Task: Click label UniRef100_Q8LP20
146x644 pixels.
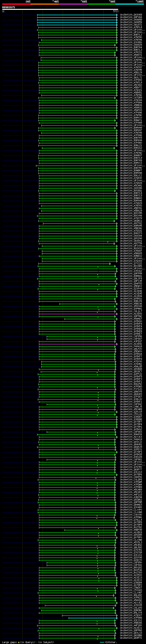Action: click(x=131, y=349)
